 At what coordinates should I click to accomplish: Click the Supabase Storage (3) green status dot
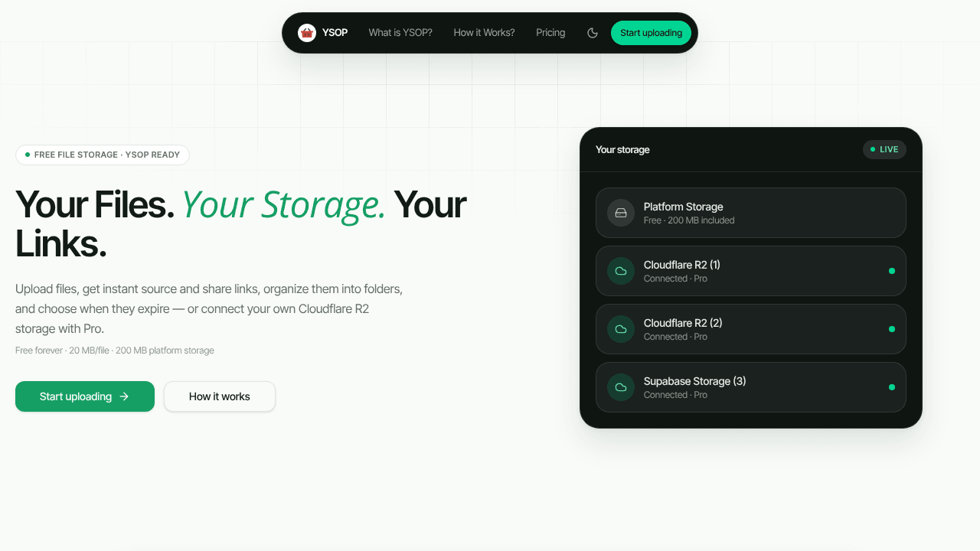click(x=892, y=387)
